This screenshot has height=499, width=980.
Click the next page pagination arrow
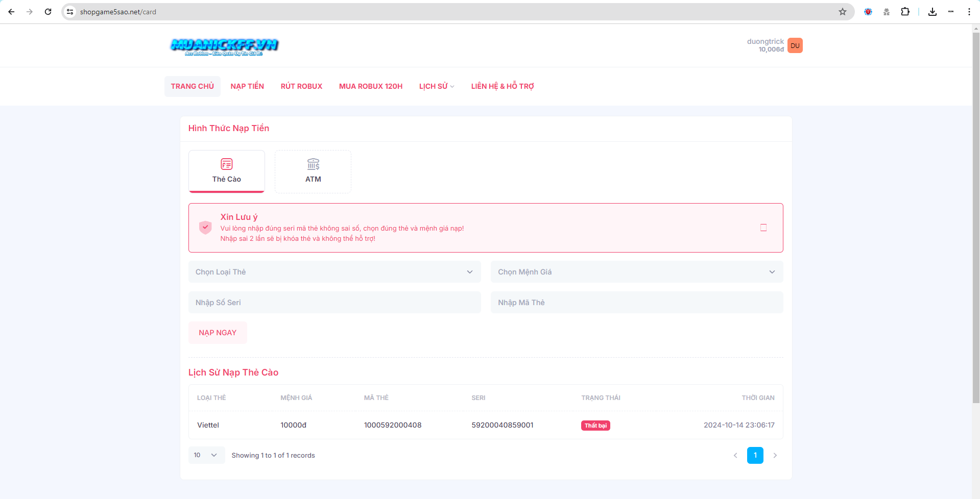pos(775,455)
